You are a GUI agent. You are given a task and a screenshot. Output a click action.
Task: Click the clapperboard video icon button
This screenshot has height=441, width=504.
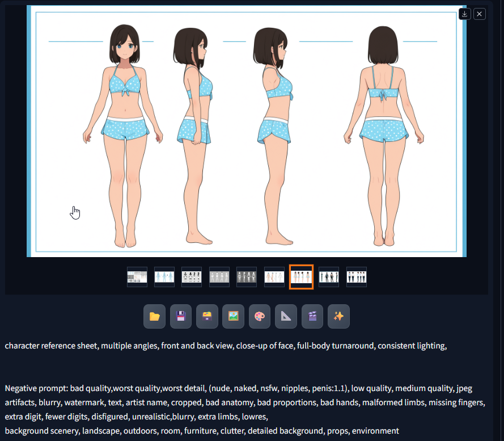coord(312,317)
